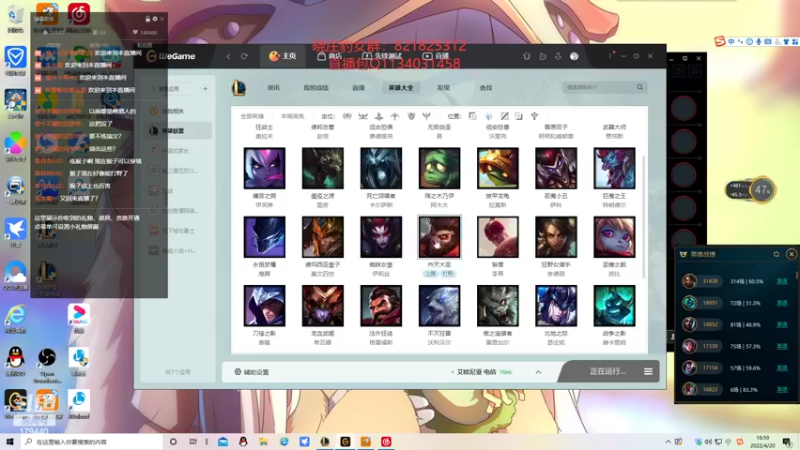Select the 刀锋之影 hero portrait
Screen dimensions: 800x450
264,306
